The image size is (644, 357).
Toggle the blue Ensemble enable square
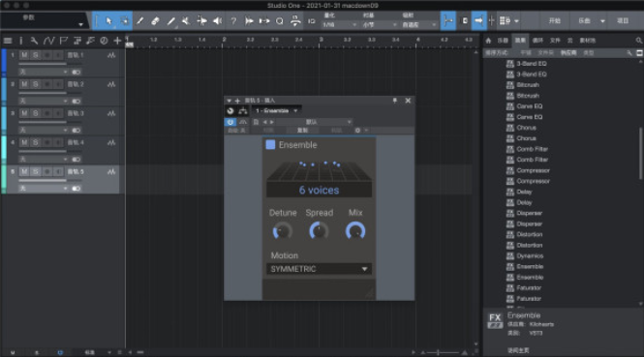coord(270,145)
